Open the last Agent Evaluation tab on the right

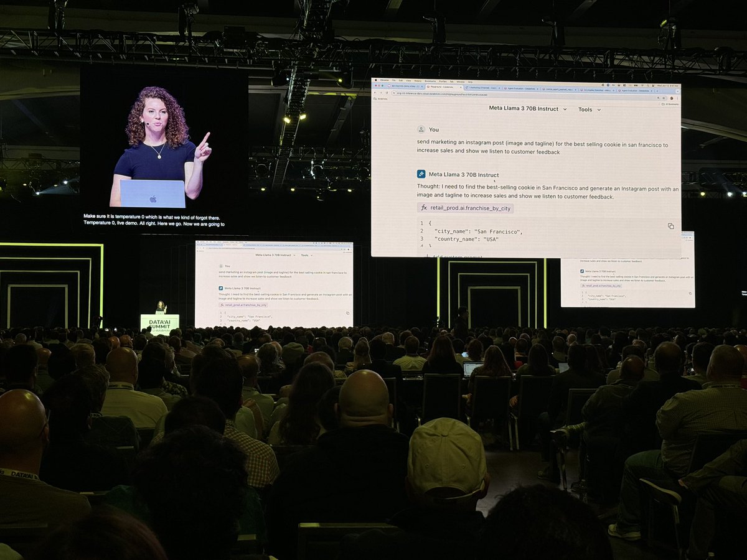tap(635, 90)
